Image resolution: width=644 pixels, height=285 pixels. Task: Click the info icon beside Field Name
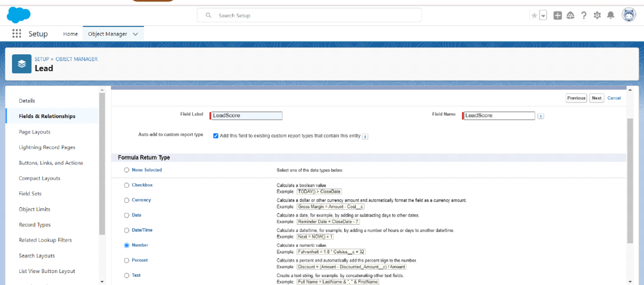[x=541, y=116]
